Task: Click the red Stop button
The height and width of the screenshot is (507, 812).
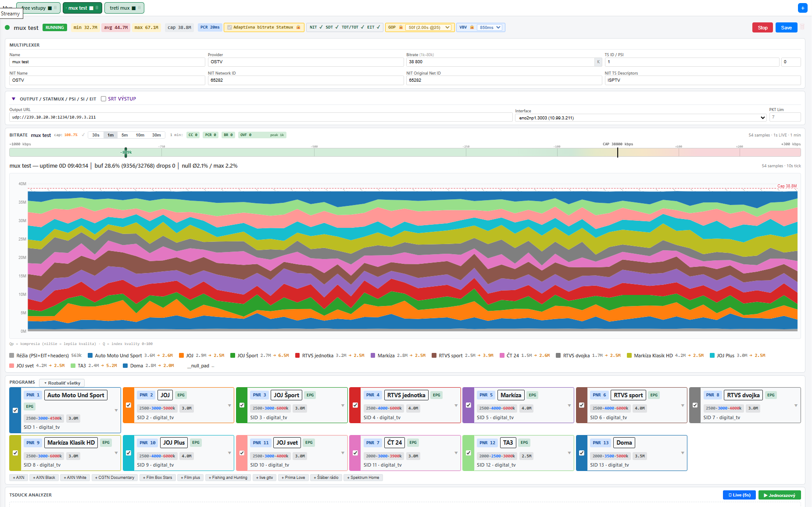Action: click(x=762, y=27)
